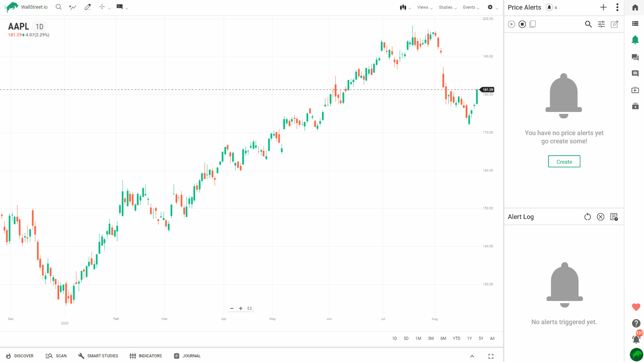Search price alerts
This screenshot has width=644, height=362.
(588, 24)
